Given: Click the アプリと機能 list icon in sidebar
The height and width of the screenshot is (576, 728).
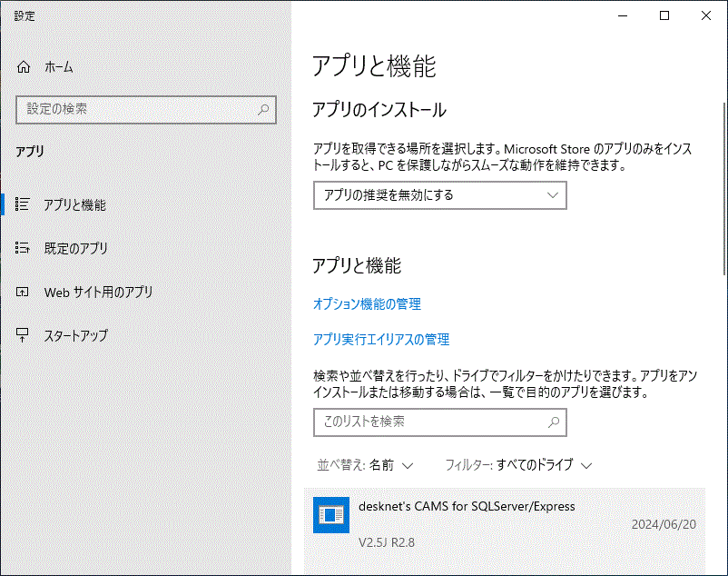Looking at the screenshot, I should pos(23,204).
